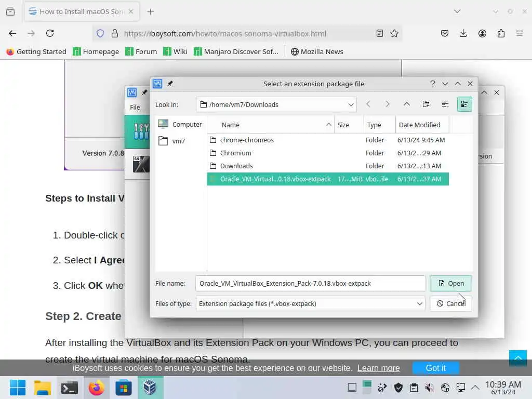
Task: Open Manjaro Discover Software bookmark
Action: [236, 51]
